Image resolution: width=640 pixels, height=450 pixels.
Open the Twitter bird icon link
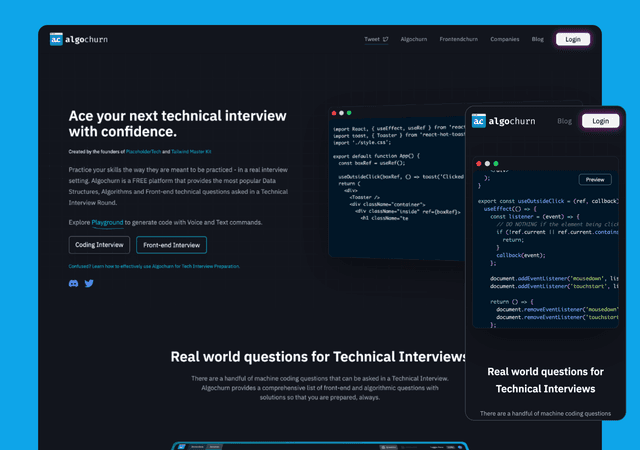(89, 284)
